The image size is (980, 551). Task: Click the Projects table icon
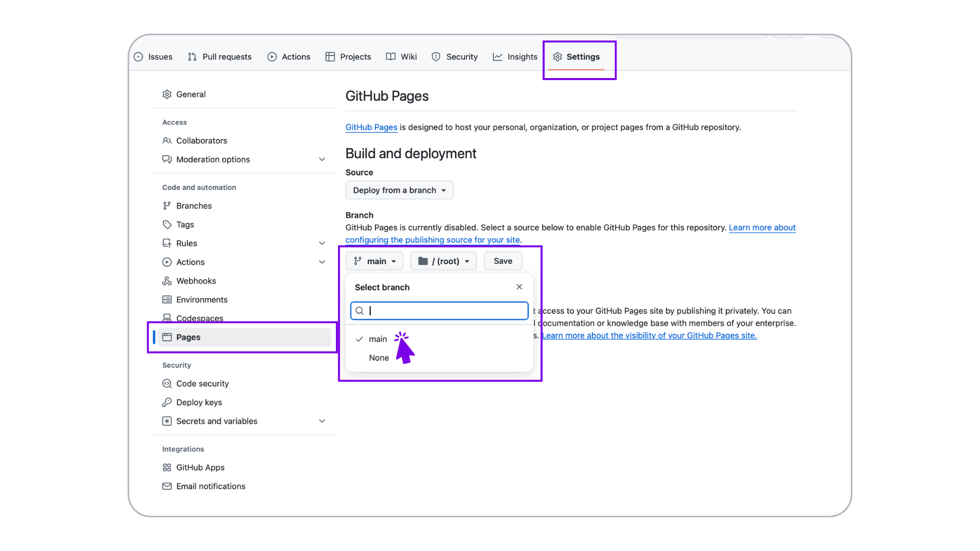pos(330,57)
